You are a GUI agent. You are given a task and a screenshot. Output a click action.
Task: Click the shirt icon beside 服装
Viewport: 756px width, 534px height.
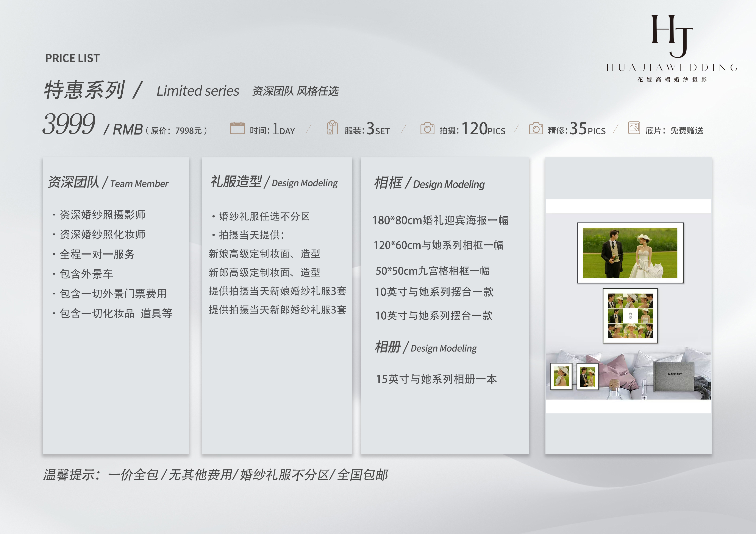[x=332, y=127]
